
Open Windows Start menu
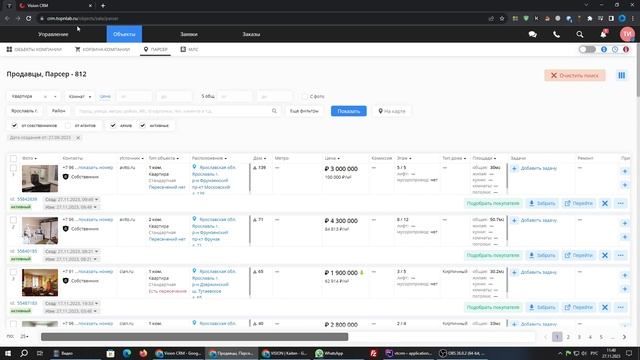(x=8, y=353)
